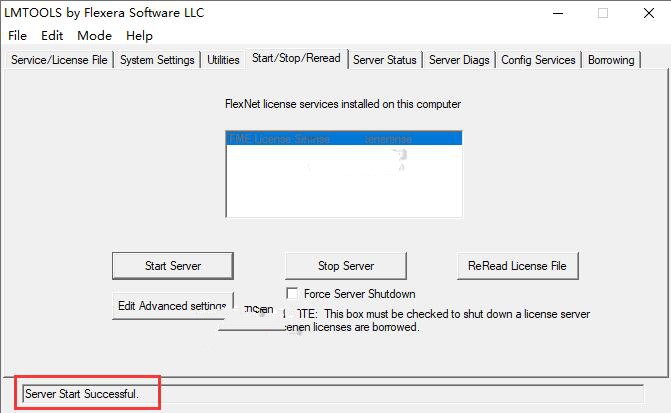Screen dimensions: 671x413
Task: Switch to Service/License File tab
Action: [x=59, y=60]
